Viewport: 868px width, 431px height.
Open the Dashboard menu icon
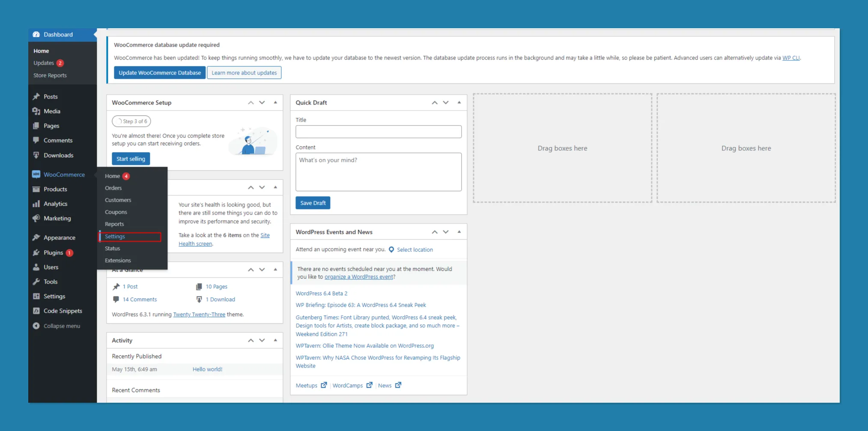click(36, 34)
